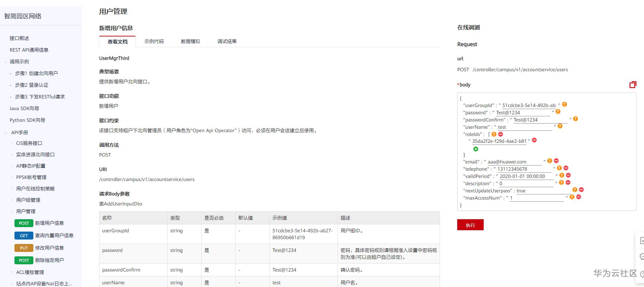Open help icon for maxAccessNum field

pos(572,197)
